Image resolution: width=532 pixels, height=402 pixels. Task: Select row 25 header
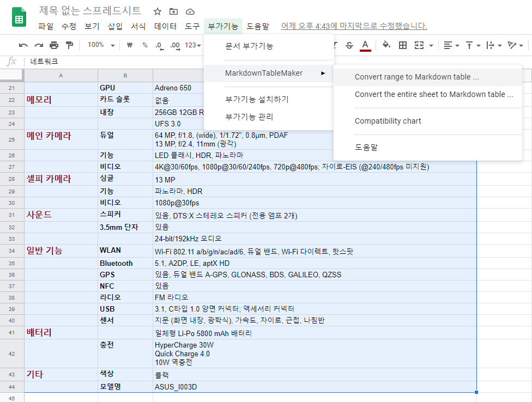(12, 139)
